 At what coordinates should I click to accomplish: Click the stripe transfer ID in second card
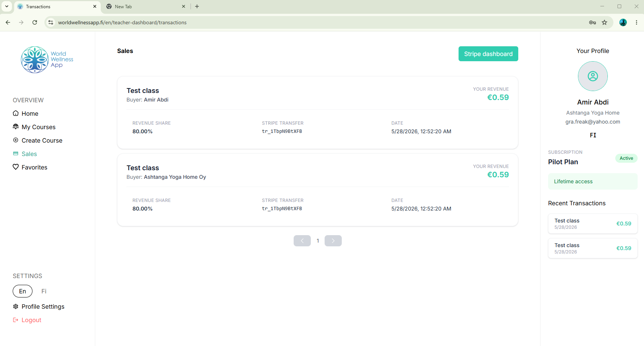(x=282, y=209)
